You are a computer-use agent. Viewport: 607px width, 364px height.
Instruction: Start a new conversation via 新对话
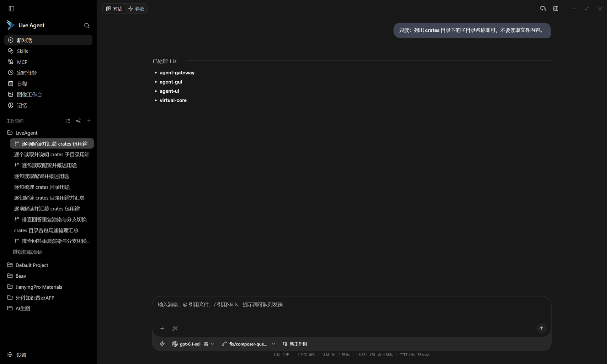pos(48,40)
